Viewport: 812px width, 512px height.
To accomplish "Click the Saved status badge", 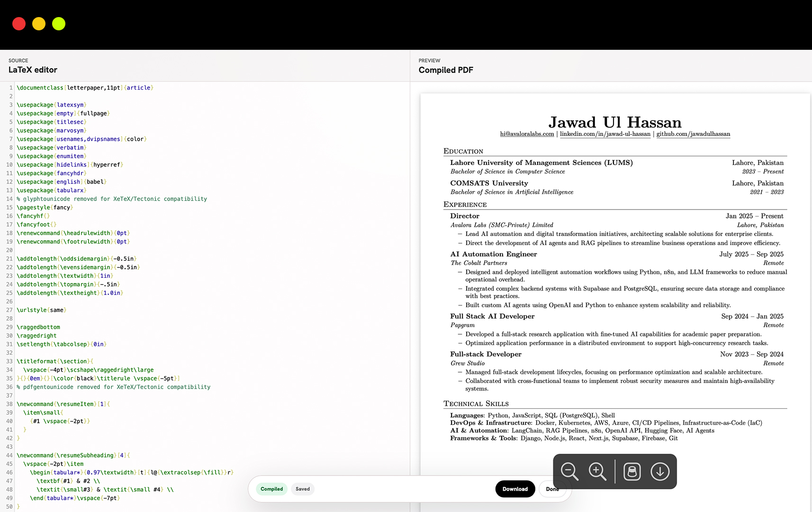I will (303, 489).
